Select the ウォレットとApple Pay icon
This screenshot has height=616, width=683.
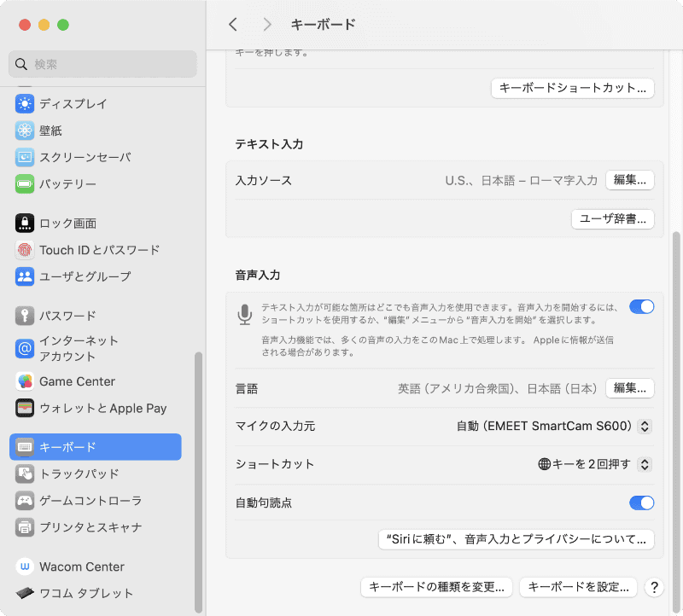(27, 408)
